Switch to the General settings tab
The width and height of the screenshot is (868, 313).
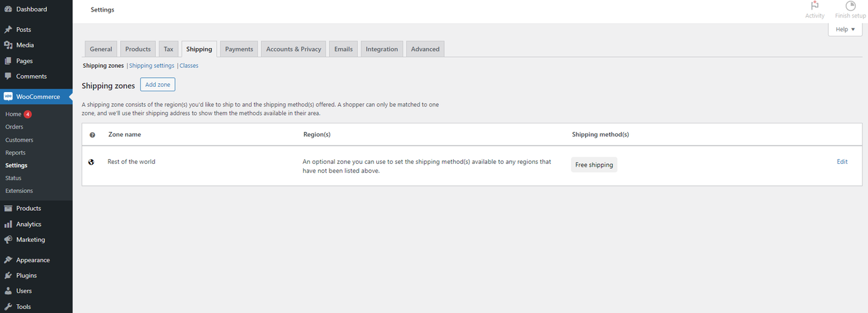coord(101,49)
